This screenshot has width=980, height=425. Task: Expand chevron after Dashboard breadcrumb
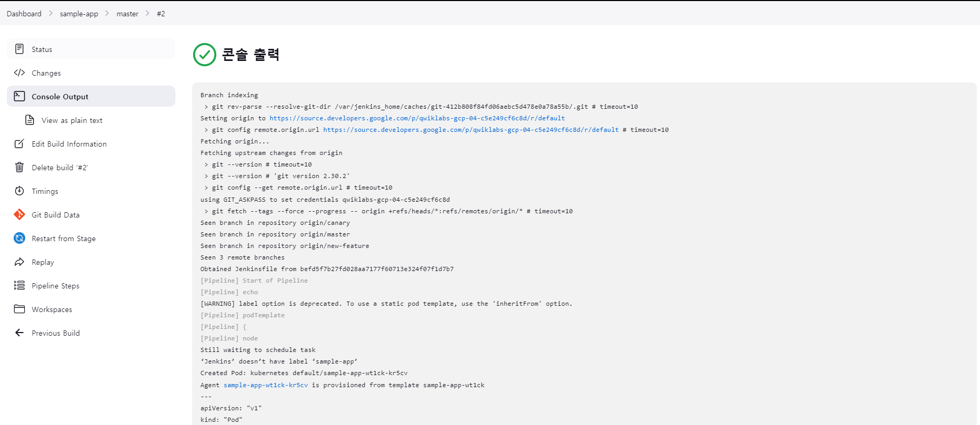[51, 14]
